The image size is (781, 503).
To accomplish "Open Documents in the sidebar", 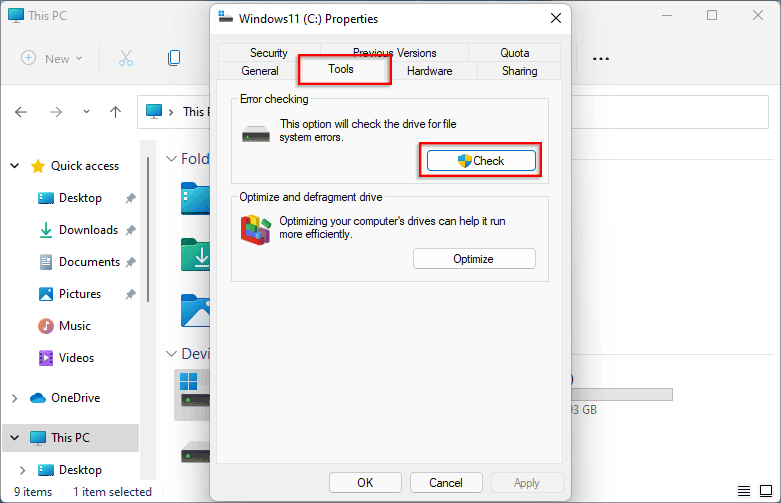I will 89,261.
